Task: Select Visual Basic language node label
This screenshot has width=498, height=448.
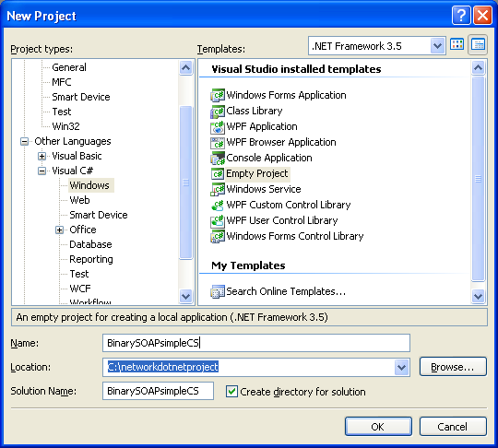Action: (x=77, y=156)
